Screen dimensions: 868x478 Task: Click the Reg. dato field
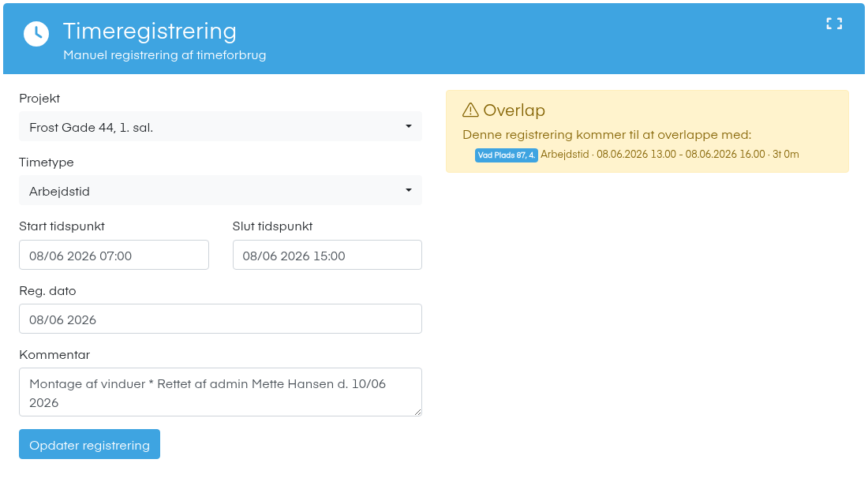[220, 319]
